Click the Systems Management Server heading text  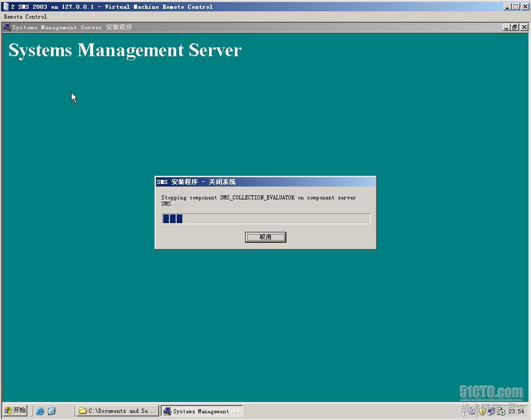coord(125,51)
